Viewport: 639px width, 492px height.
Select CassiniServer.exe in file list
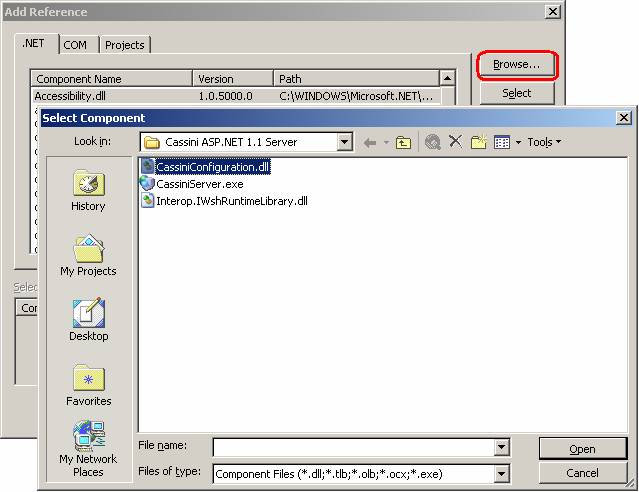(x=199, y=184)
